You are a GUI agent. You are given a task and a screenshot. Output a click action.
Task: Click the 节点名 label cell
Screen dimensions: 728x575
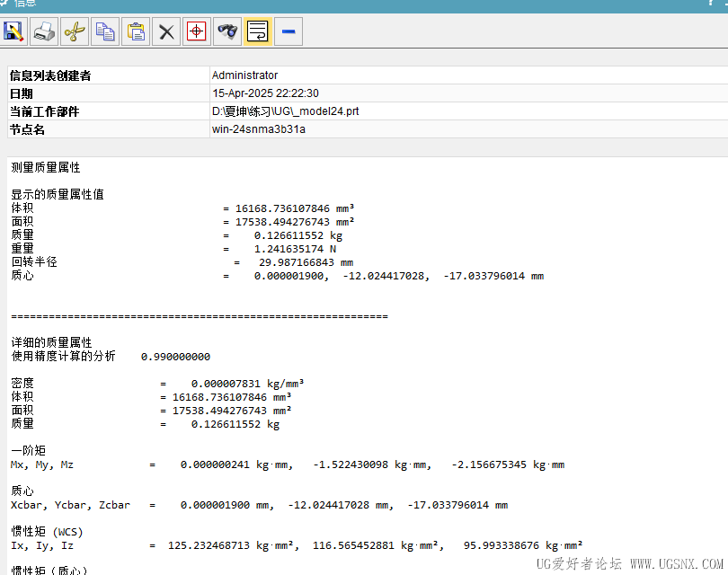pyautogui.click(x=109, y=129)
